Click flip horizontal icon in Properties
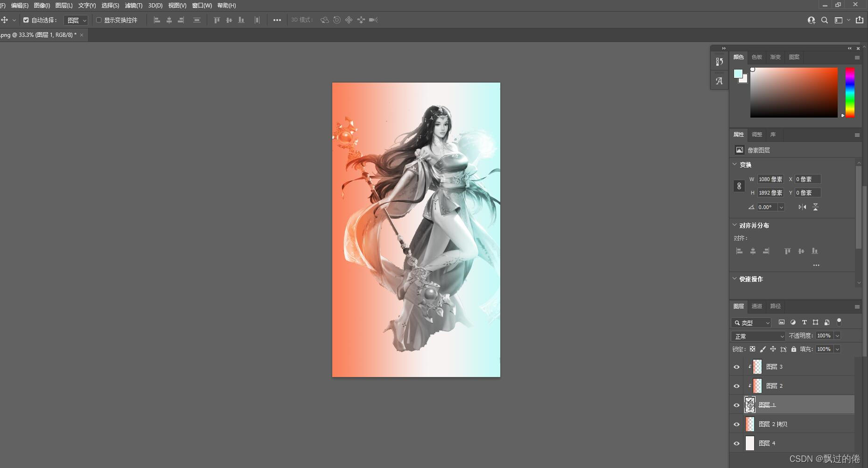This screenshot has width=868, height=468. [x=802, y=207]
